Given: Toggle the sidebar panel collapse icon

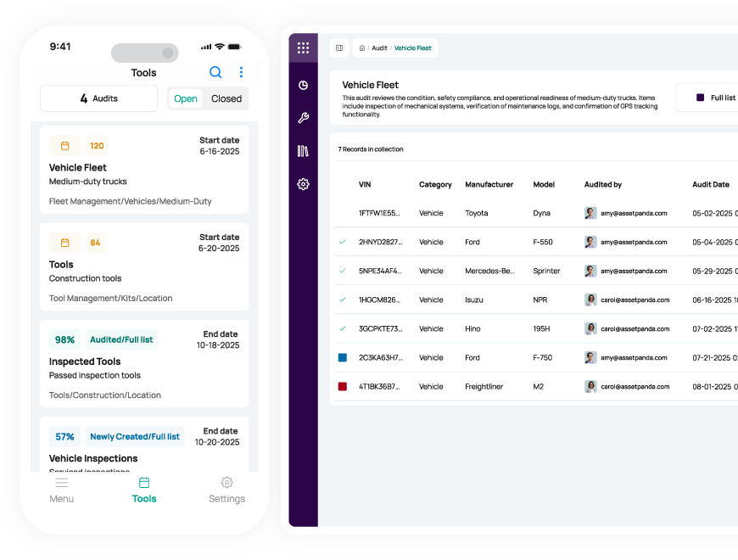Looking at the screenshot, I should (x=339, y=48).
